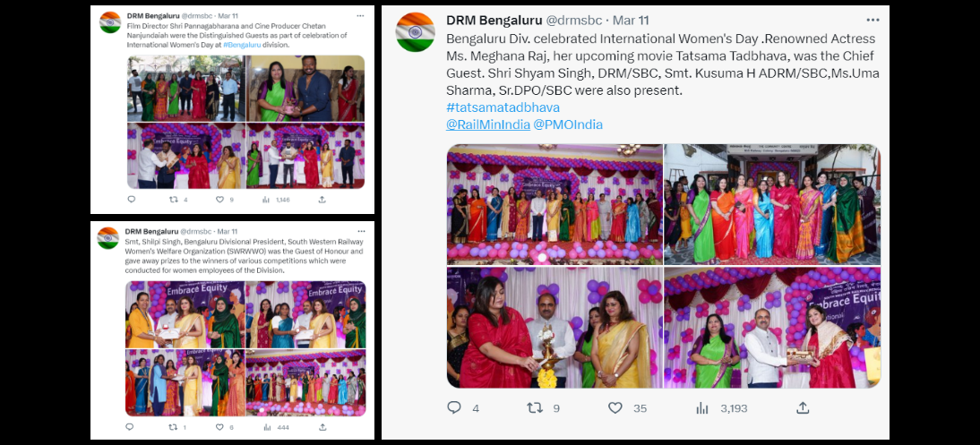Screen dimensions: 980x445
Task: Open more options on Film Director tweet
Action: 360,15
